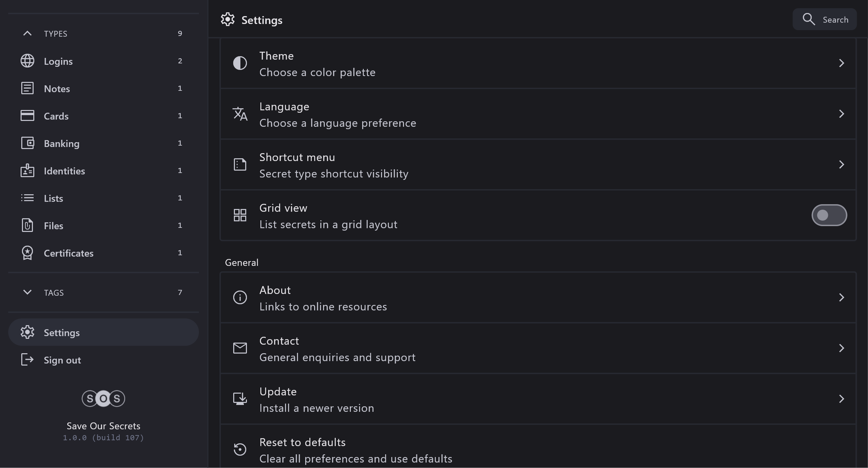Click the Search field

point(825,20)
